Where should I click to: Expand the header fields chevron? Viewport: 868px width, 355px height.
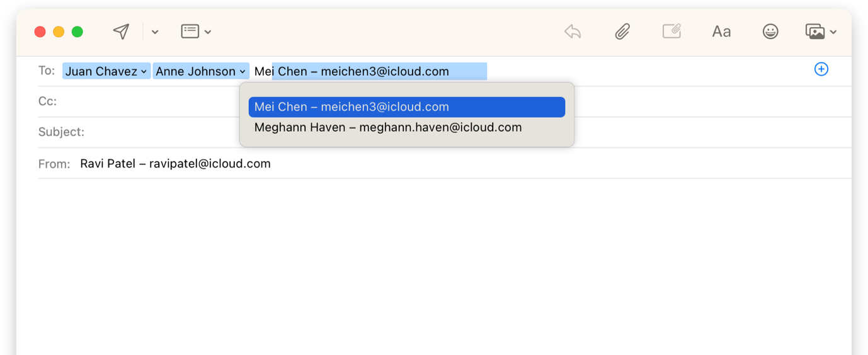208,31
